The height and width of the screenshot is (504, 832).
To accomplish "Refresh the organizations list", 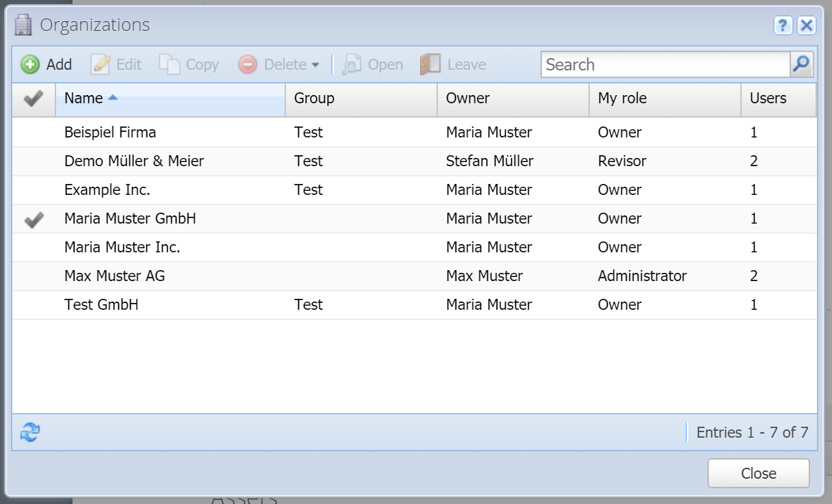I will (x=30, y=432).
